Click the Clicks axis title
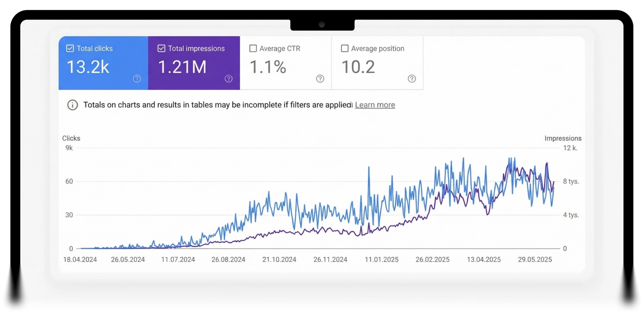 tap(71, 138)
